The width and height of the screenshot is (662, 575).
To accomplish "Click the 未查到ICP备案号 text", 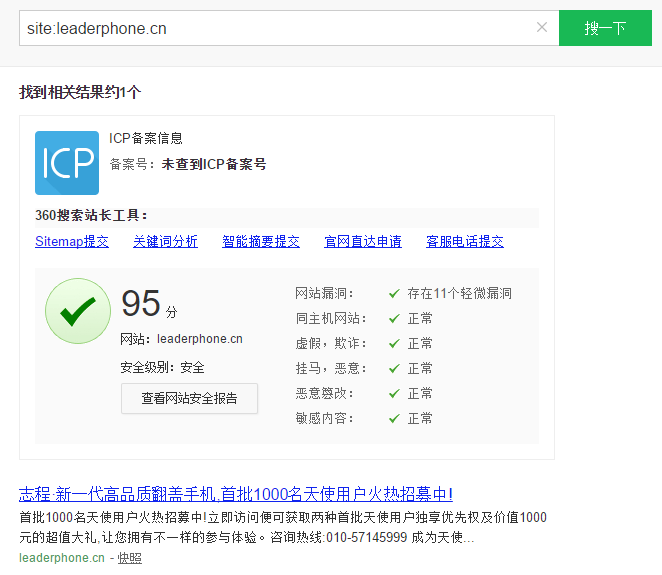I will point(214,164).
